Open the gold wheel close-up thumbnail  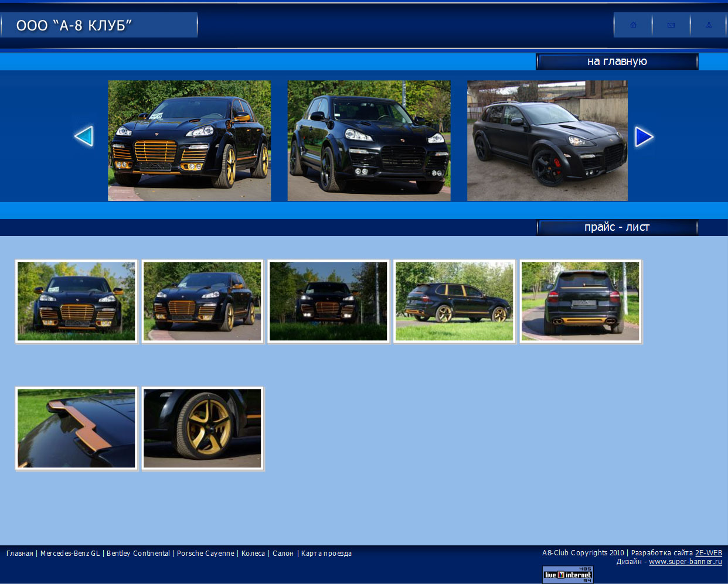202,428
